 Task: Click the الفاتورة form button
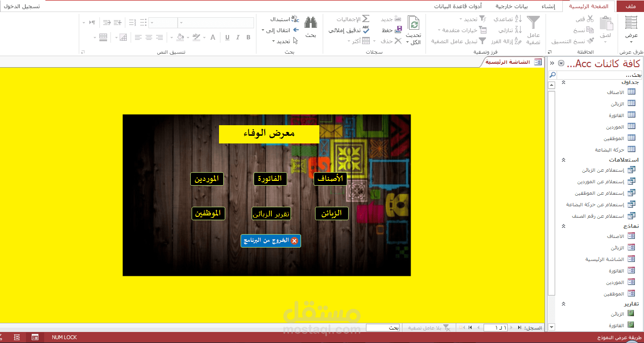(x=270, y=178)
